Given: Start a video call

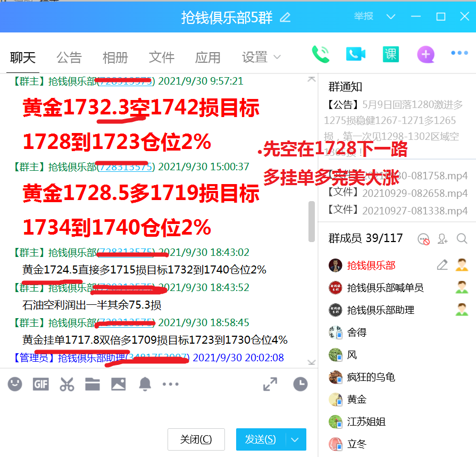Looking at the screenshot, I should [355, 54].
